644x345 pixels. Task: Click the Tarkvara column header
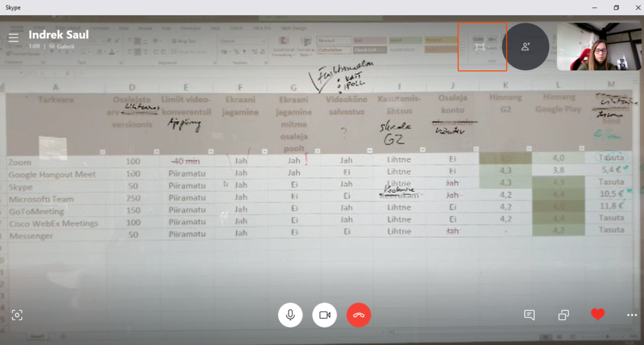(56, 100)
